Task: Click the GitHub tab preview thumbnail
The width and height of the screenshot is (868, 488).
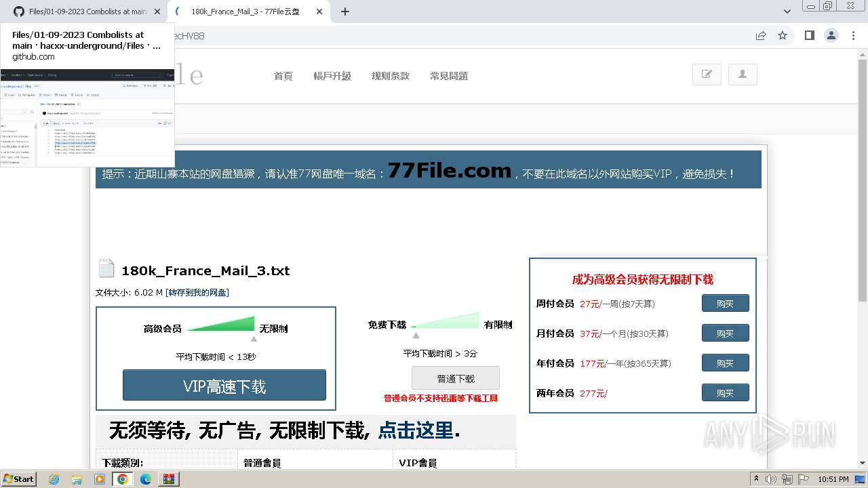Action: [87, 117]
